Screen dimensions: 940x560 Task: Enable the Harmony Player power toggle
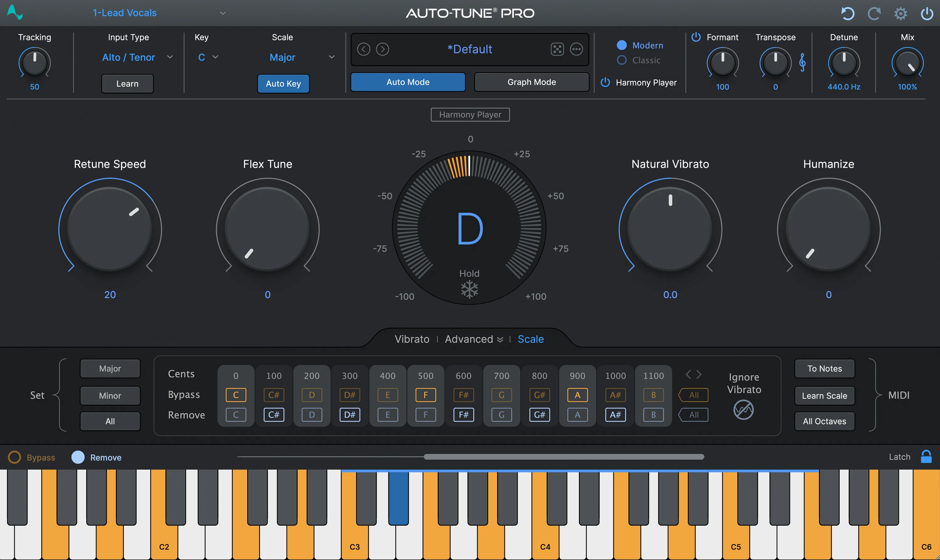pos(605,82)
